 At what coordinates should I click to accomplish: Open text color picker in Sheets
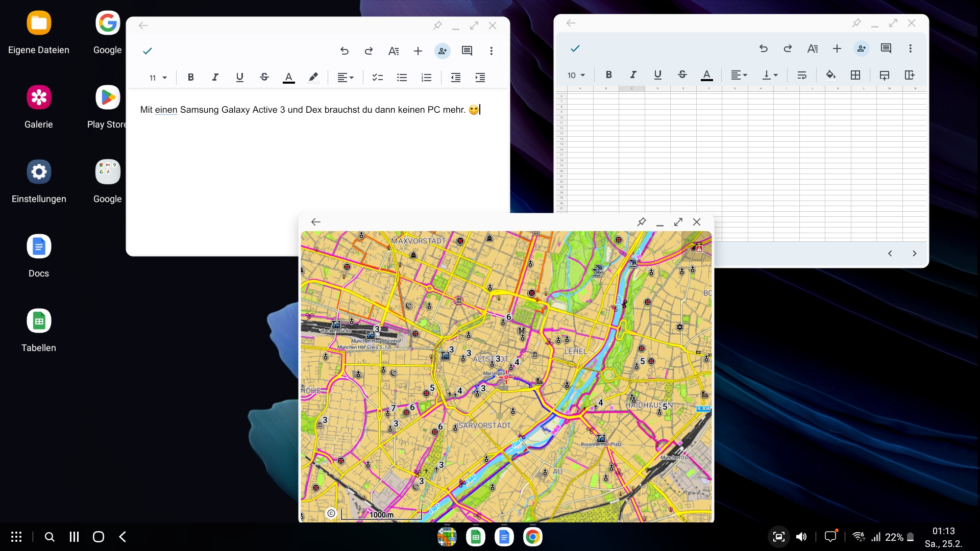[707, 75]
